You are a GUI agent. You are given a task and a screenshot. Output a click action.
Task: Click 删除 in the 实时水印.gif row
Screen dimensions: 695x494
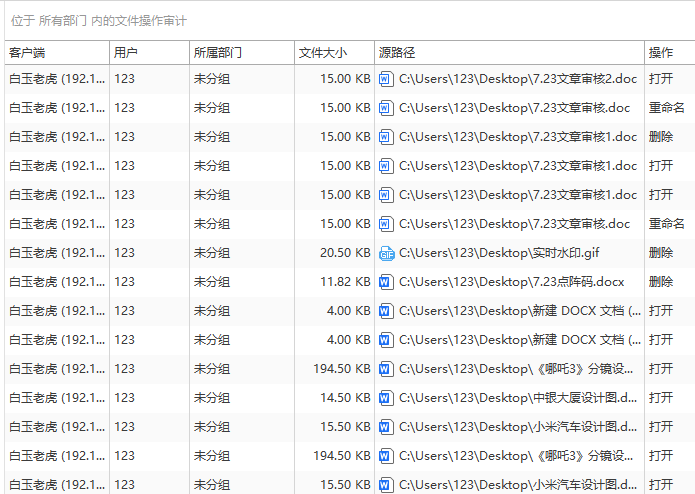[x=661, y=253]
